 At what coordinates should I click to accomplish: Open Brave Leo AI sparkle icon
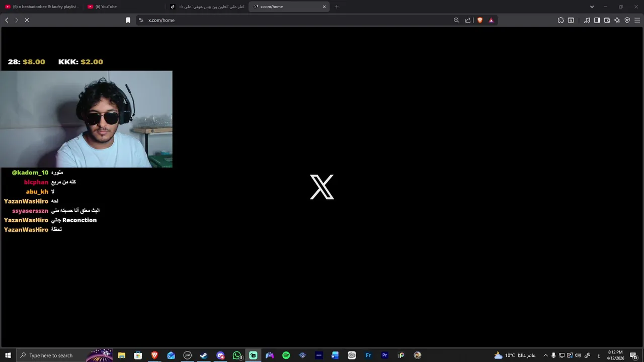617,20
